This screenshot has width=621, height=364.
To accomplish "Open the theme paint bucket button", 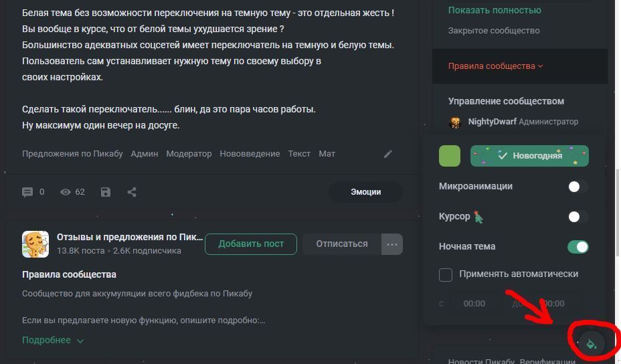I will (x=592, y=343).
